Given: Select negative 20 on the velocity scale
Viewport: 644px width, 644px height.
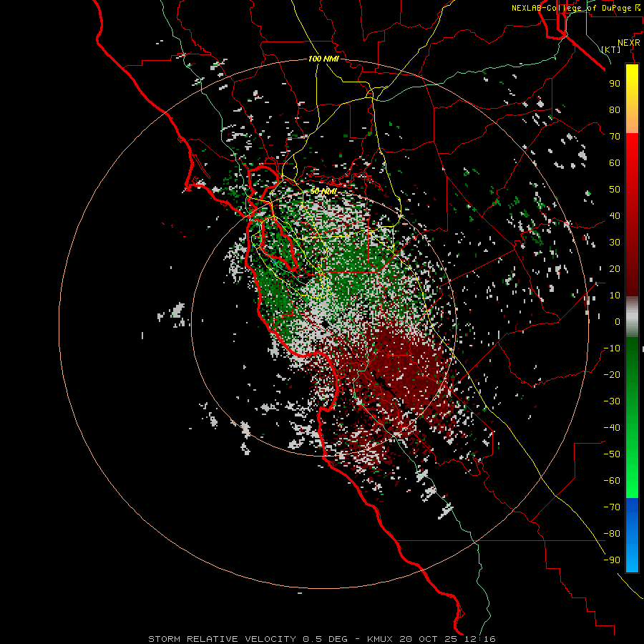Looking at the screenshot, I should [x=612, y=375].
